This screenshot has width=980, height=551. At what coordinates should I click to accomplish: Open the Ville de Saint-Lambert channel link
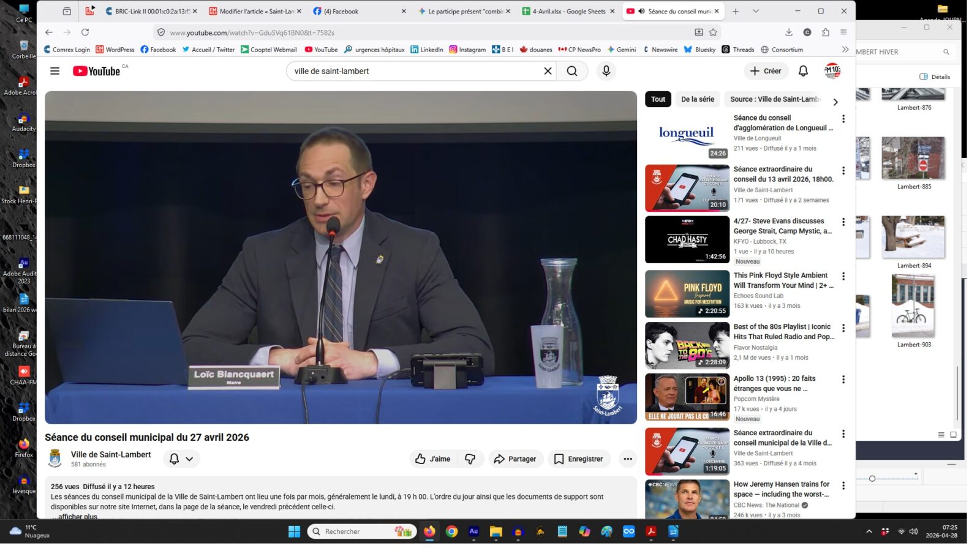111,454
